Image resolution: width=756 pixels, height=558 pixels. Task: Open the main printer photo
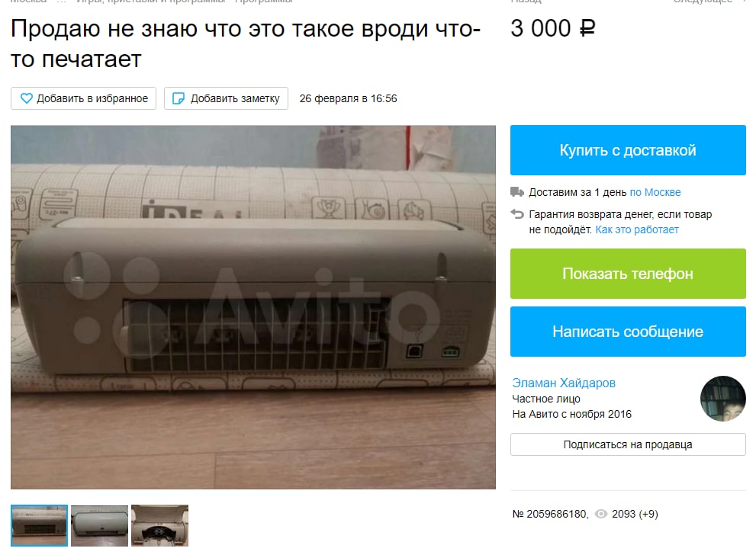(253, 307)
